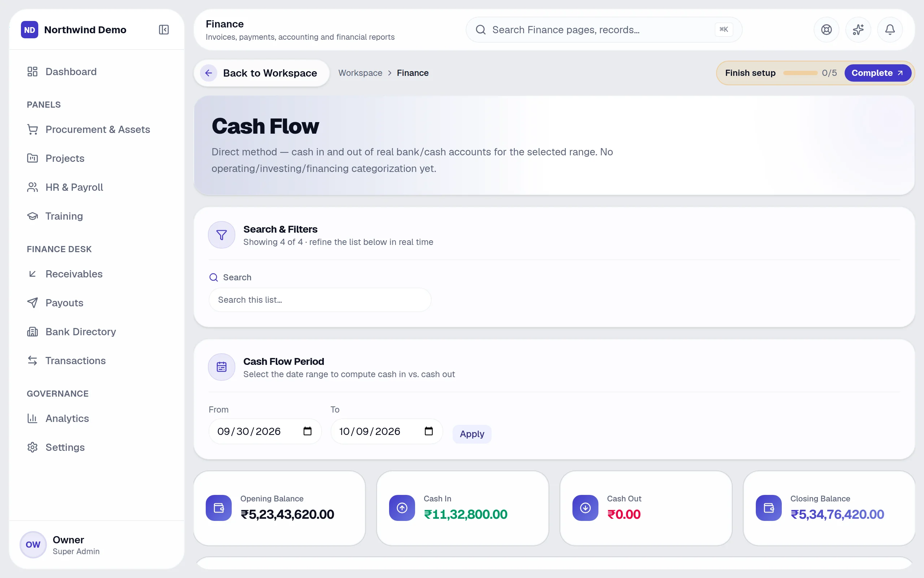Click the OW user avatar

pos(33,544)
